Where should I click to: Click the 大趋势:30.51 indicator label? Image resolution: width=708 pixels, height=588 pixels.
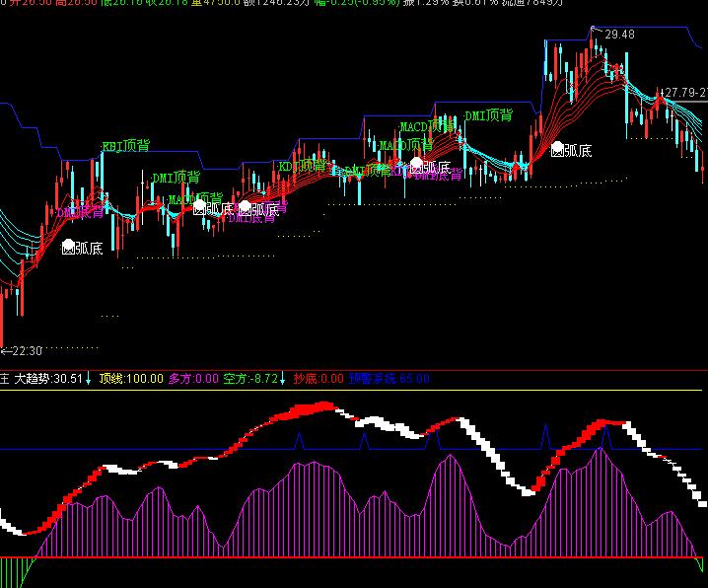48,379
